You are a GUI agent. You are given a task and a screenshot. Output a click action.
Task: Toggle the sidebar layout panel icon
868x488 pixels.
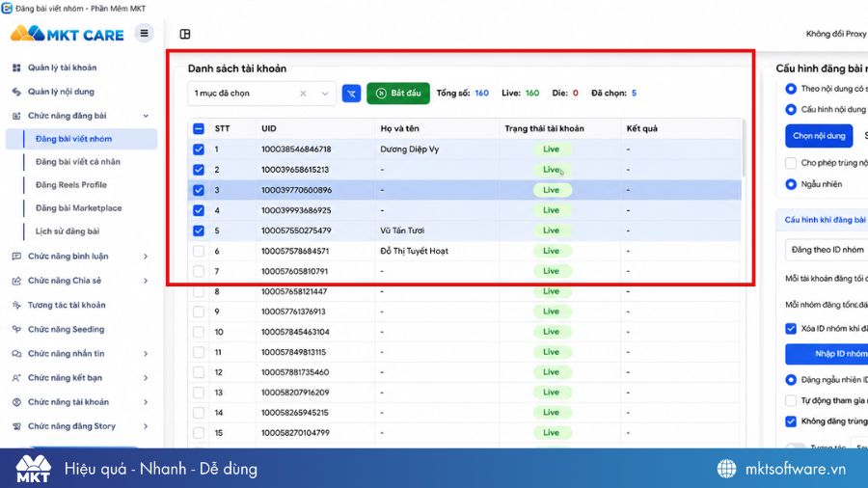(x=185, y=35)
